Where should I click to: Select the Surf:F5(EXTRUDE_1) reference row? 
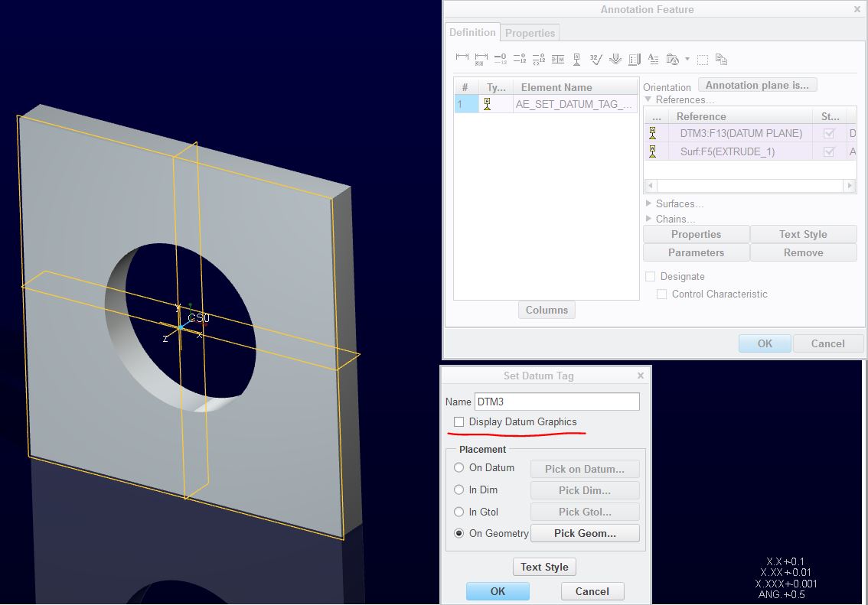[x=750, y=151]
